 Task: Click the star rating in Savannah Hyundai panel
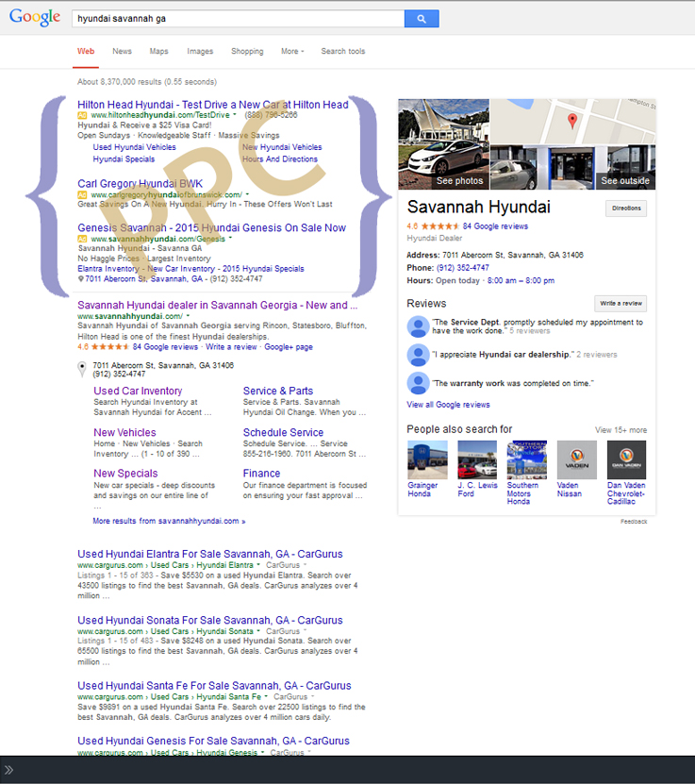click(x=439, y=226)
